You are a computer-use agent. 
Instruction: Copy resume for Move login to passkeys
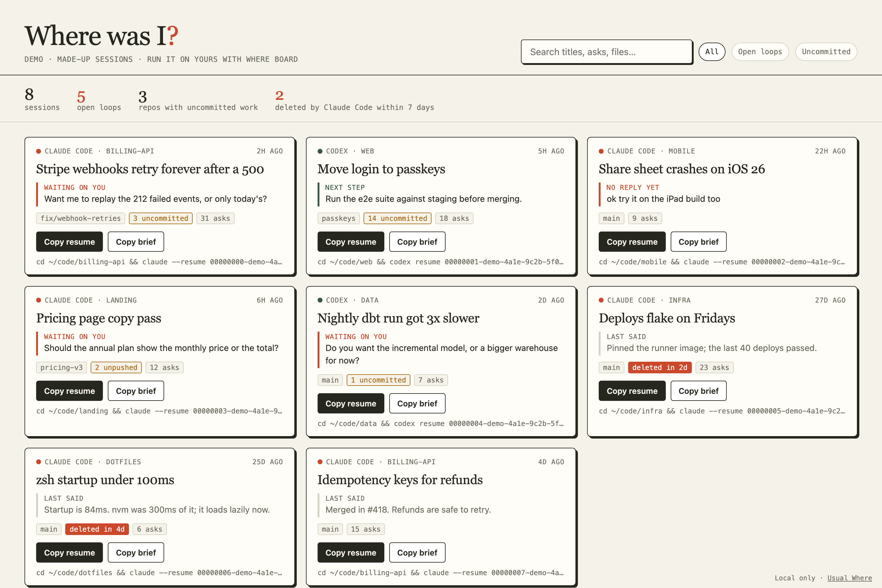click(351, 242)
